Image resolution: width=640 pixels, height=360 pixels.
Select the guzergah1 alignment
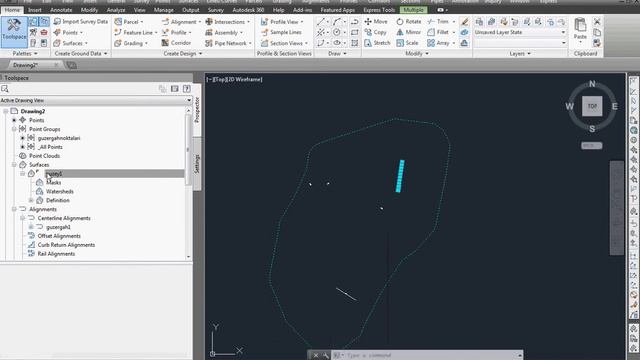tap(58, 227)
